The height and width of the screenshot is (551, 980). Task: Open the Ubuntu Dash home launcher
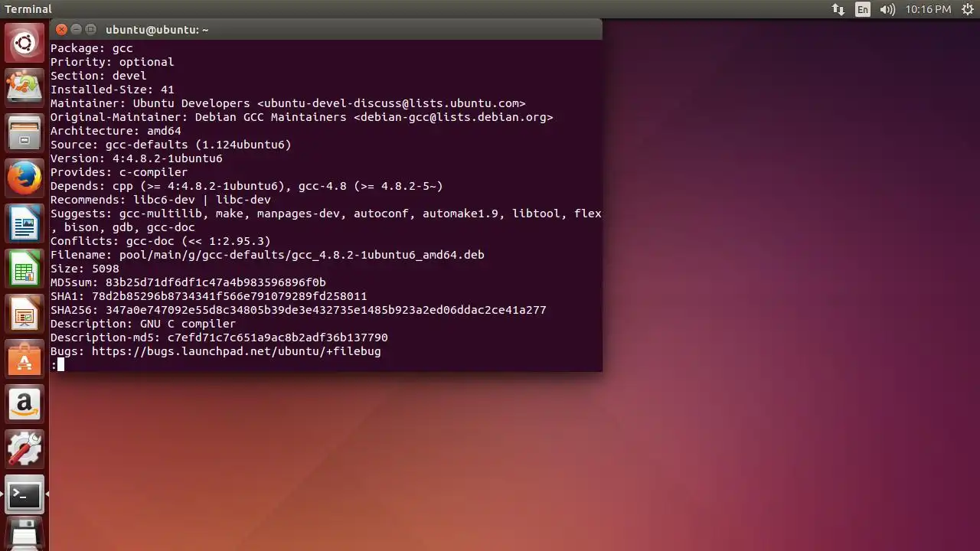click(24, 43)
